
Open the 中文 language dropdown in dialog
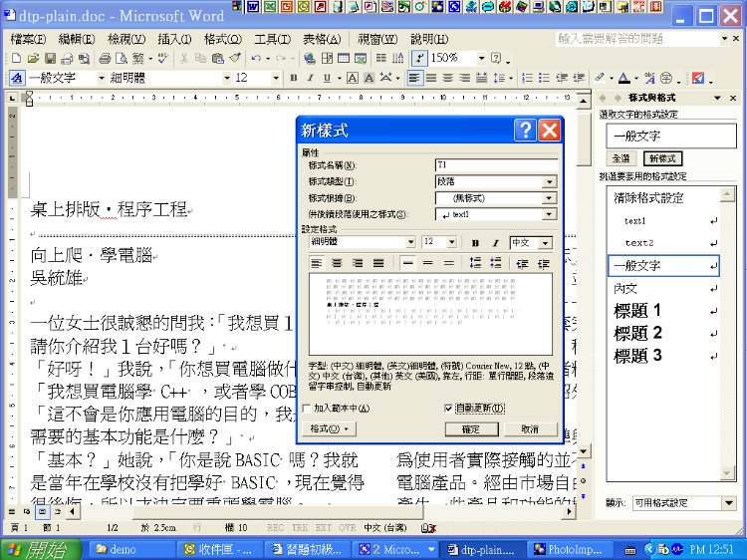pyautogui.click(x=545, y=243)
